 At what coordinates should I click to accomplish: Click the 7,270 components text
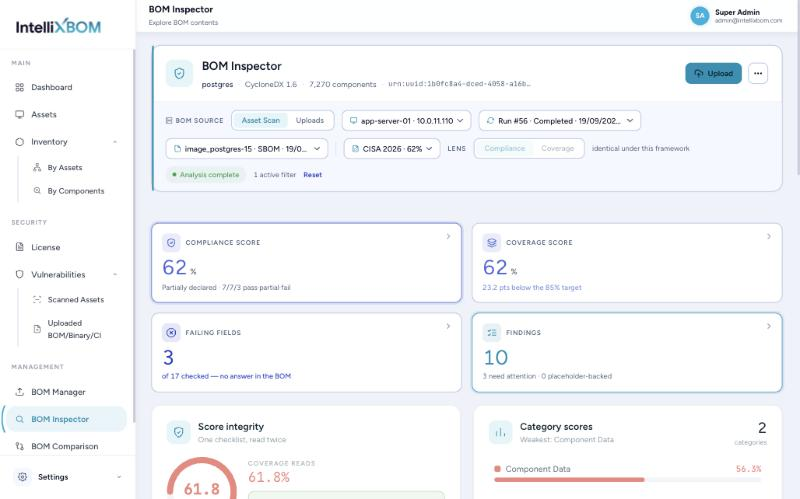pyautogui.click(x=342, y=84)
